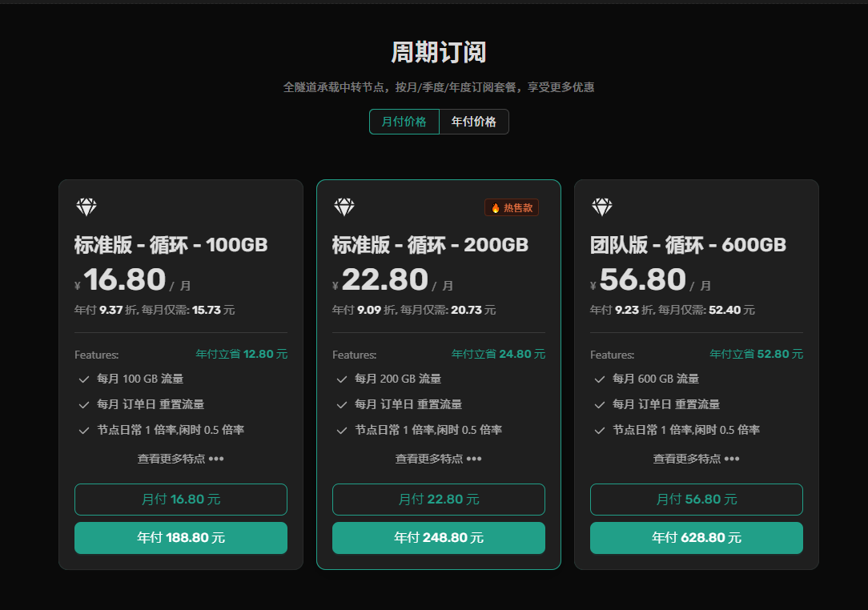This screenshot has height=610, width=868.
Task: Select the 团队版 - 循环 - 600GB plan title
Action: [x=688, y=245]
